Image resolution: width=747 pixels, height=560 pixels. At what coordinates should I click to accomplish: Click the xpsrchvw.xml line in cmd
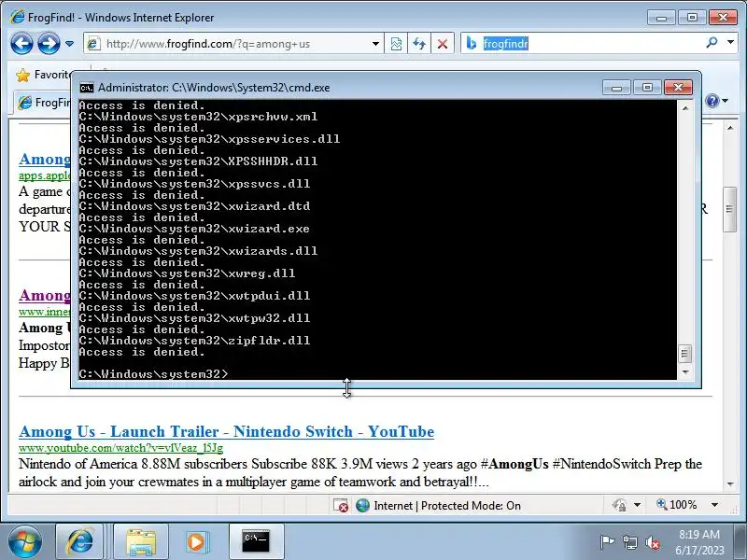(x=198, y=117)
